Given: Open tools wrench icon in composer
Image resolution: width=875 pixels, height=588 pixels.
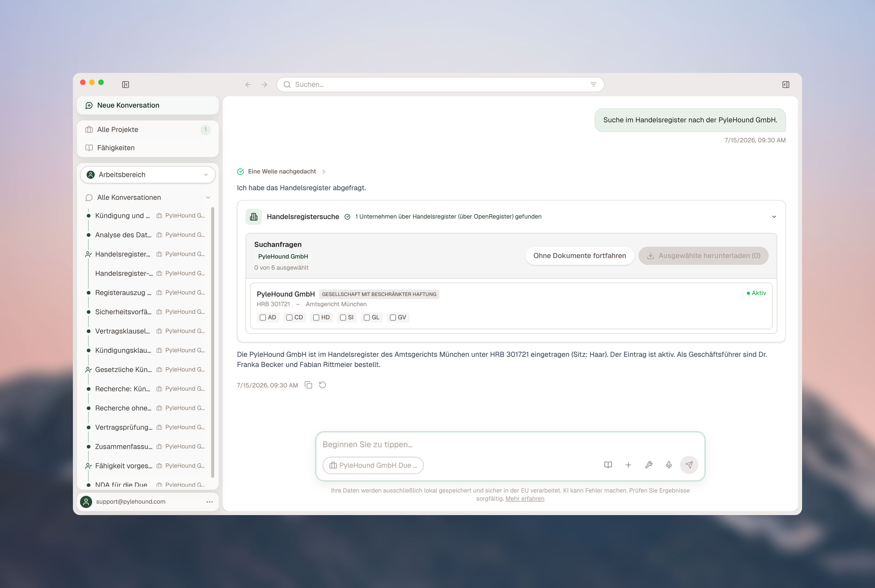Looking at the screenshot, I should [x=649, y=465].
